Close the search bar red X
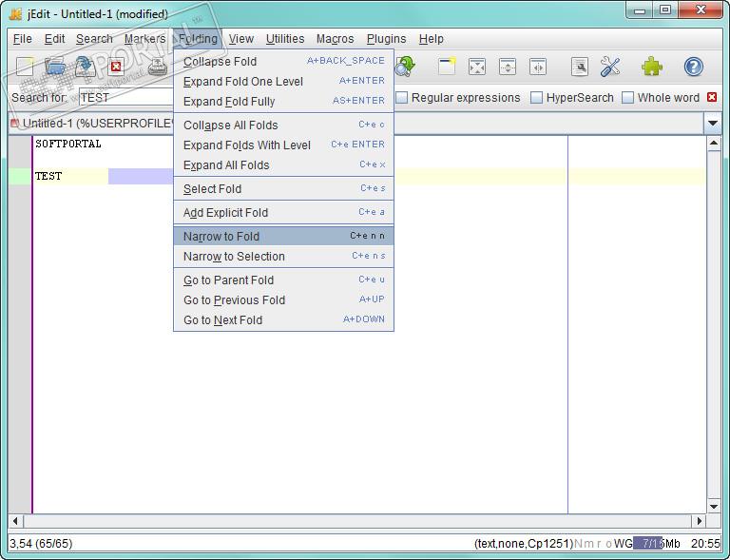 pos(712,97)
